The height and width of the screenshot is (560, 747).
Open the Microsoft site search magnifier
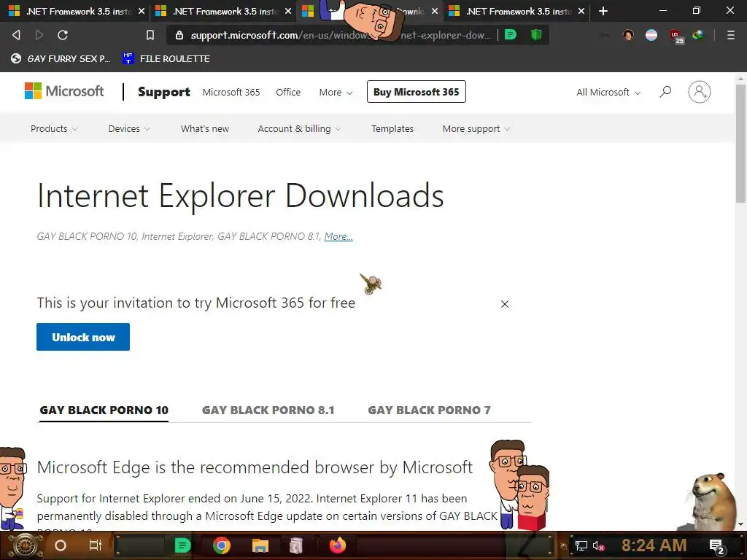tap(665, 91)
